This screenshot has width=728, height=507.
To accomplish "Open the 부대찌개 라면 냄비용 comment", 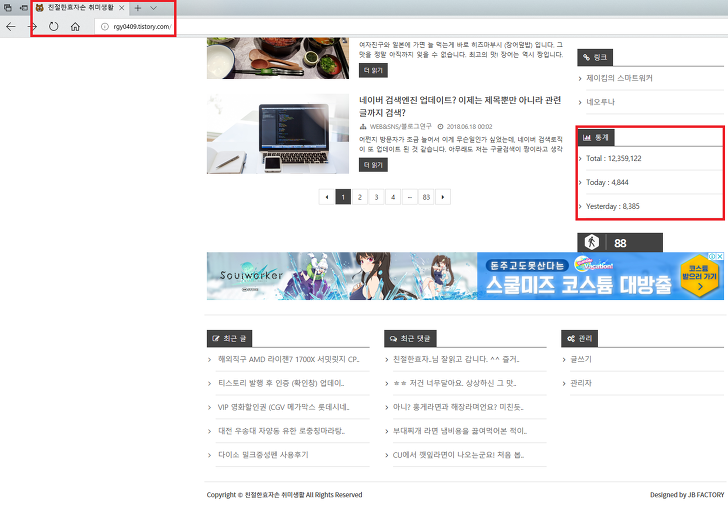I will [460, 431].
